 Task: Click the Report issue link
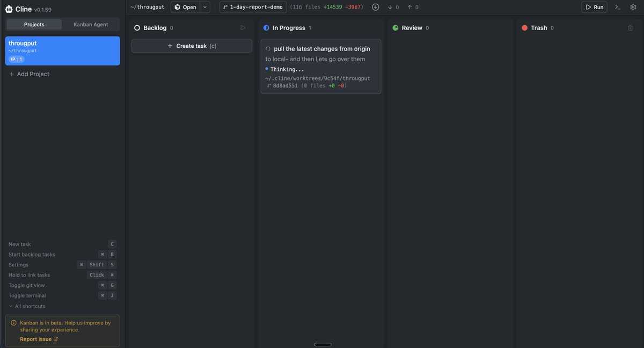[x=39, y=339]
